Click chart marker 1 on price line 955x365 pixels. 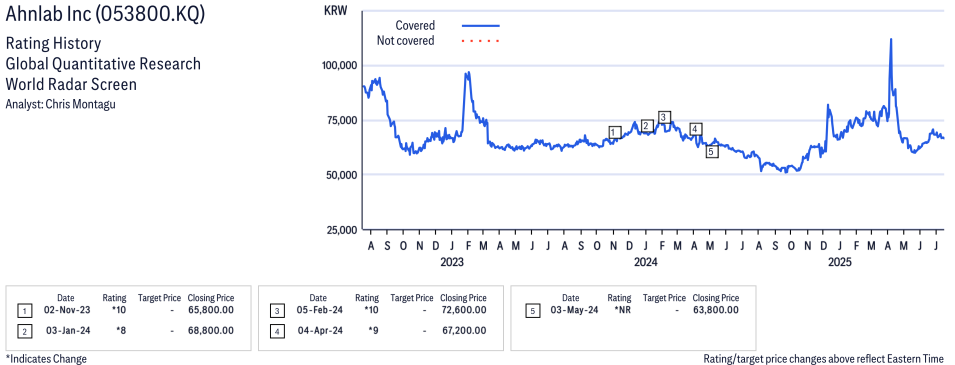(615, 132)
